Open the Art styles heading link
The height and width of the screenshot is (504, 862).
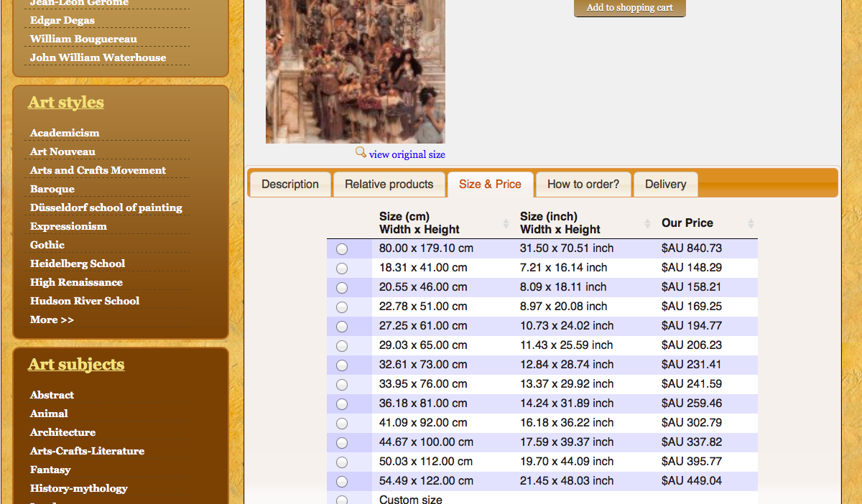pyautogui.click(x=66, y=103)
